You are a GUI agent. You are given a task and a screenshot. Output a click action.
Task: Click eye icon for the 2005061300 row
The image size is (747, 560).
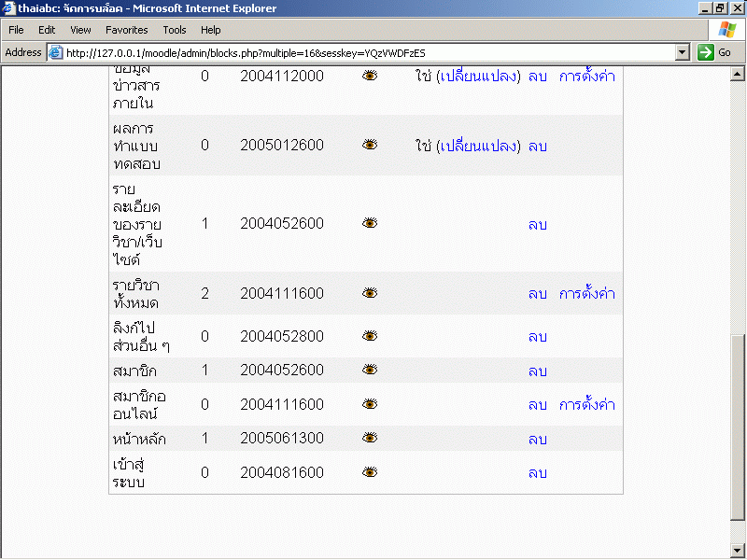click(370, 439)
